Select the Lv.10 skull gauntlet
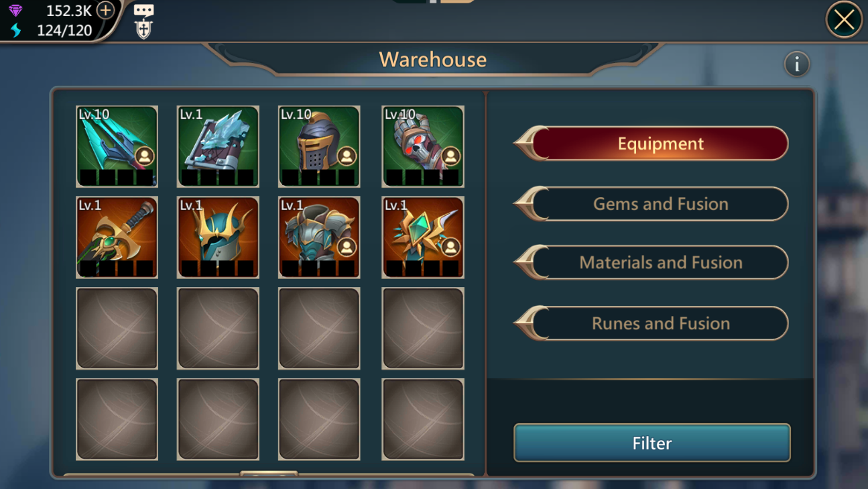 423,146
